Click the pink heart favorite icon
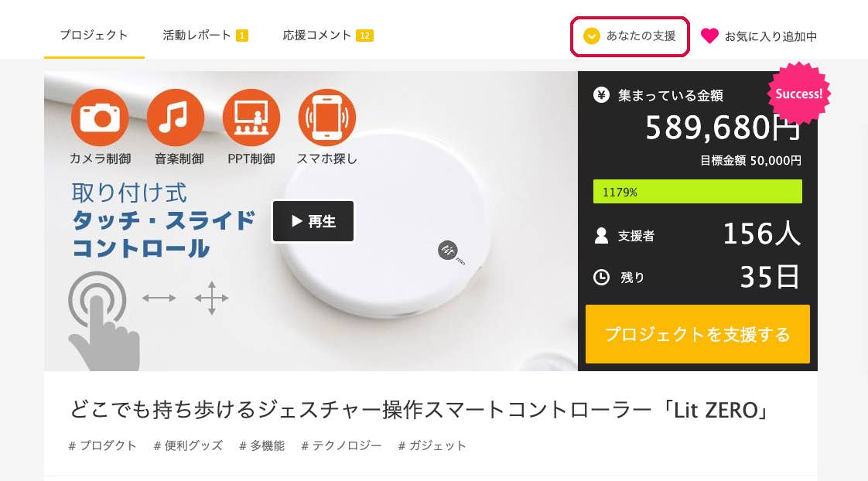This screenshot has height=481, width=868. [x=709, y=36]
